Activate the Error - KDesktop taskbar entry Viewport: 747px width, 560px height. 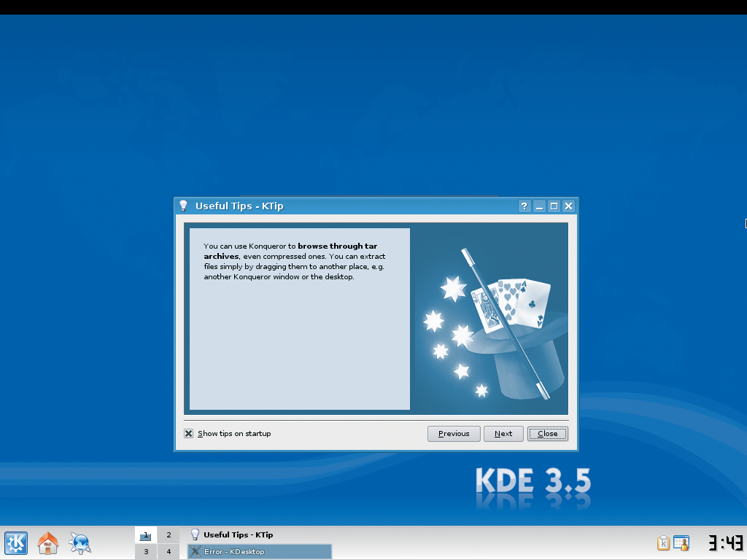tap(260, 551)
